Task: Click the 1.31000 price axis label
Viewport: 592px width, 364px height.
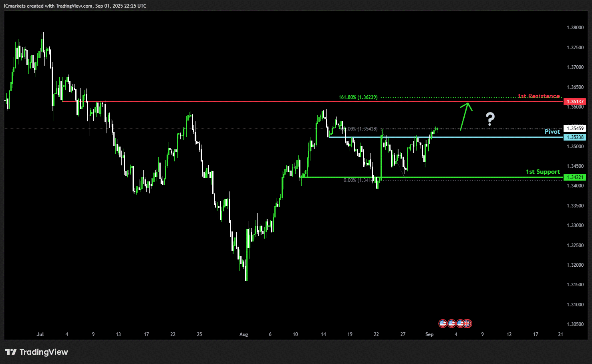Action: coord(575,305)
